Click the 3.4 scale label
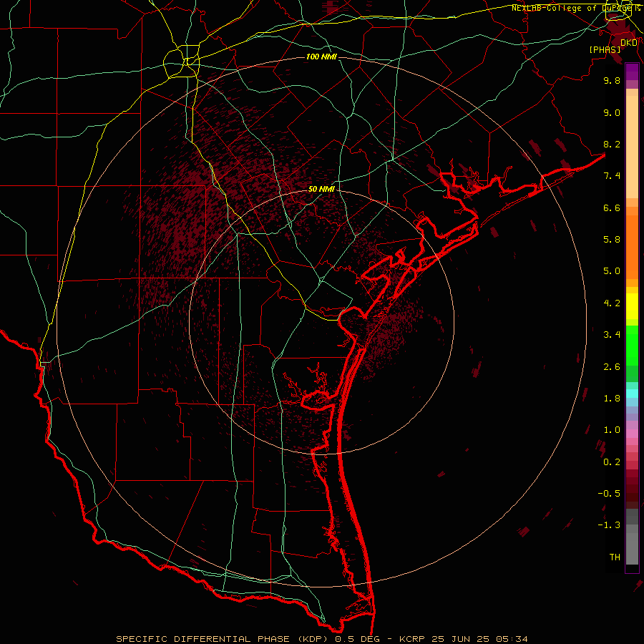The image size is (644, 644). click(612, 335)
